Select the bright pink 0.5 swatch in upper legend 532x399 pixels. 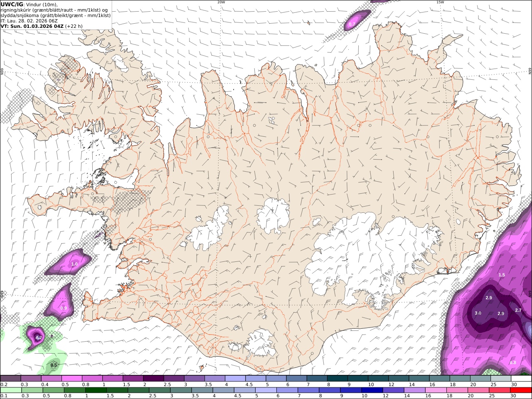(71, 378)
